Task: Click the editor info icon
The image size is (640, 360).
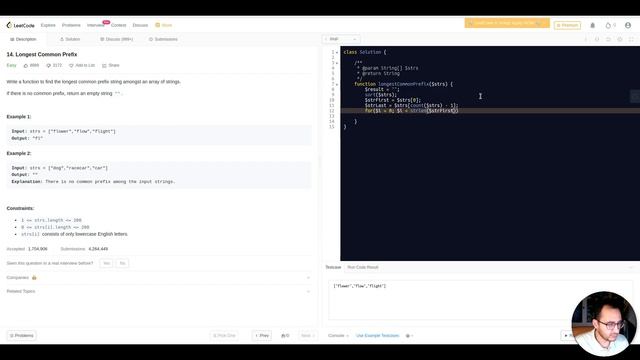Action: (x=586, y=39)
